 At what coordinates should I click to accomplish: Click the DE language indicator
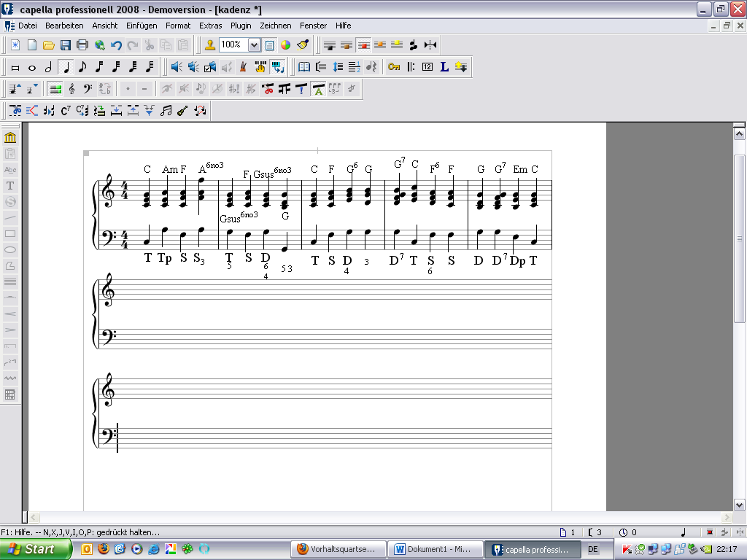[x=592, y=549]
